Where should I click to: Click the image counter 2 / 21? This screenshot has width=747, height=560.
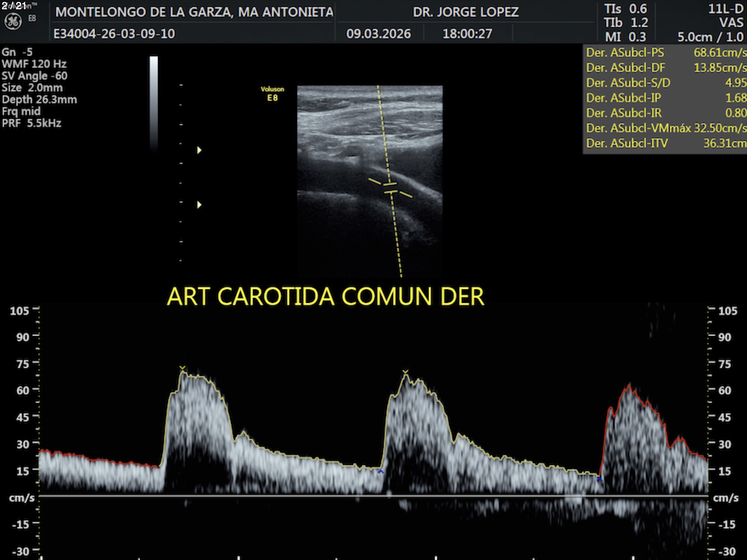point(14,6)
